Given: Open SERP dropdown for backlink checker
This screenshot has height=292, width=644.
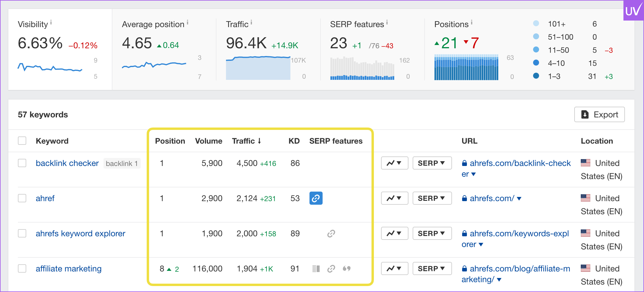Looking at the screenshot, I should pyautogui.click(x=432, y=163).
